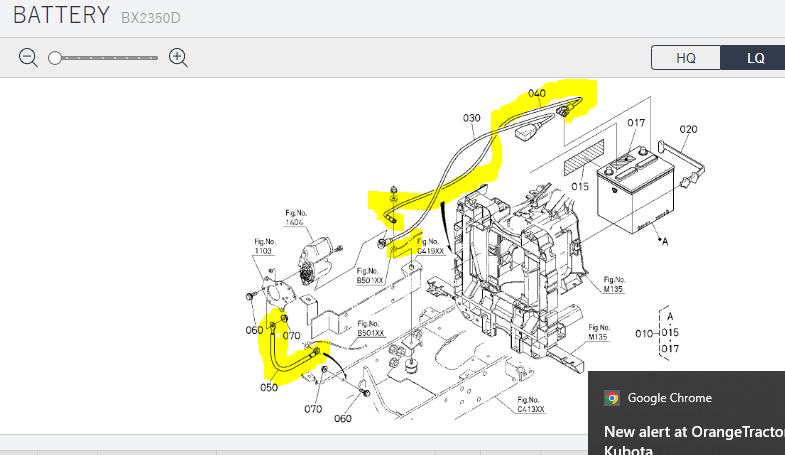Click the zoom out magnifier icon
This screenshot has width=785, height=455.
[28, 58]
